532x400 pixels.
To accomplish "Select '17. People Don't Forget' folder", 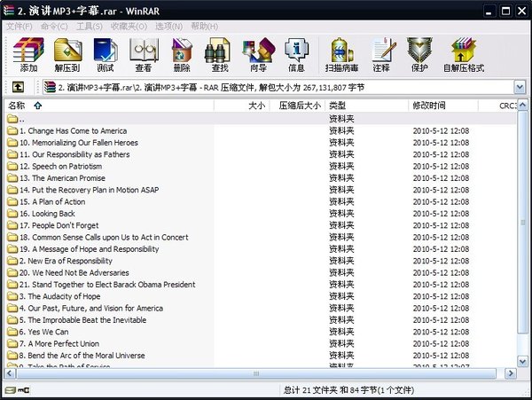I will (x=59, y=225).
